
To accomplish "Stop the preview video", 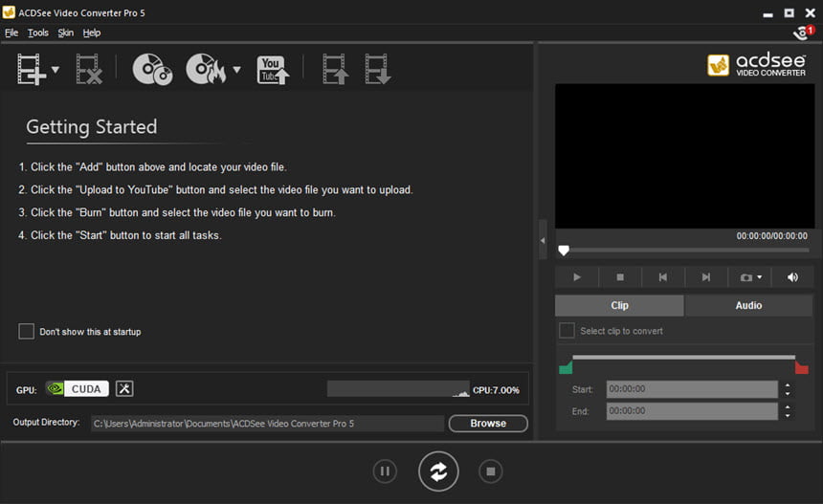I will [620, 277].
